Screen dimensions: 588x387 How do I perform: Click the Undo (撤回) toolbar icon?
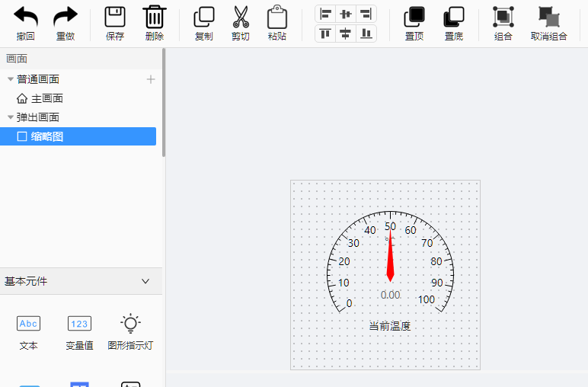pyautogui.click(x=25, y=24)
